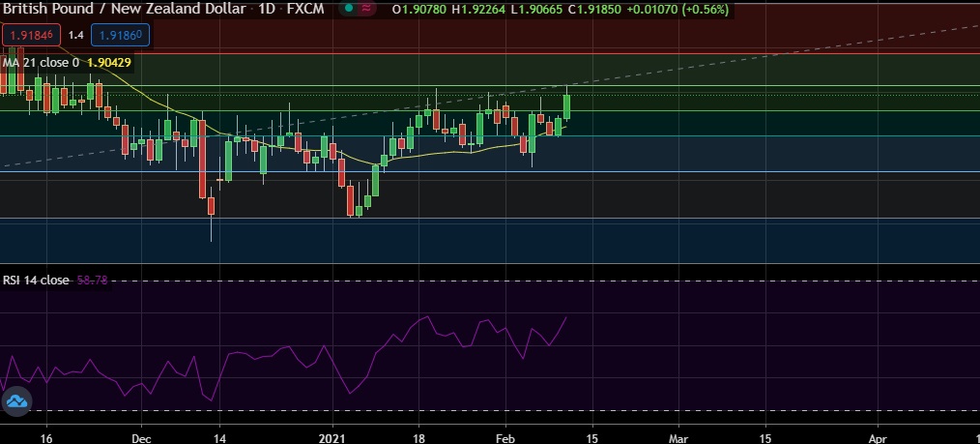980x444 pixels.
Task: Select the MA 21 close 0 indicator label
Action: 42,63
